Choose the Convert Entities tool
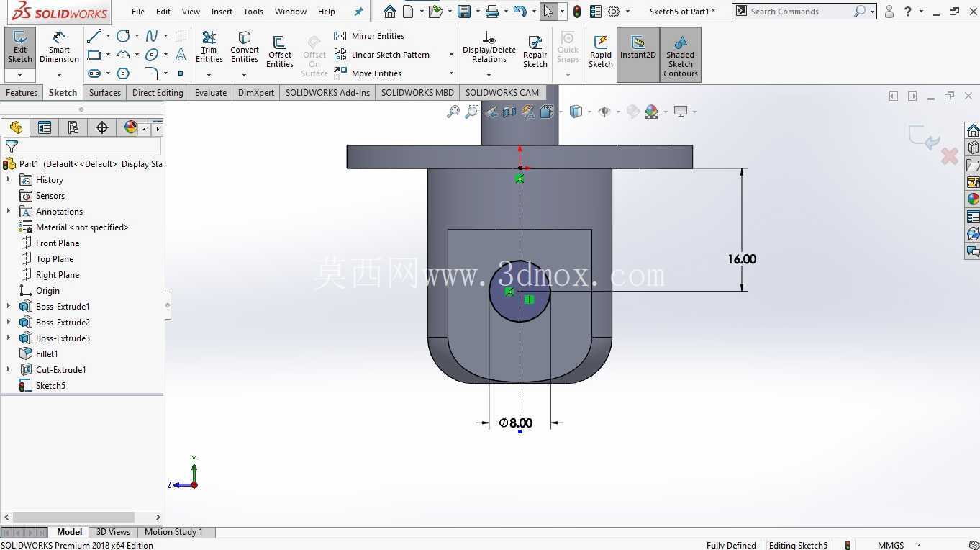 (x=245, y=47)
